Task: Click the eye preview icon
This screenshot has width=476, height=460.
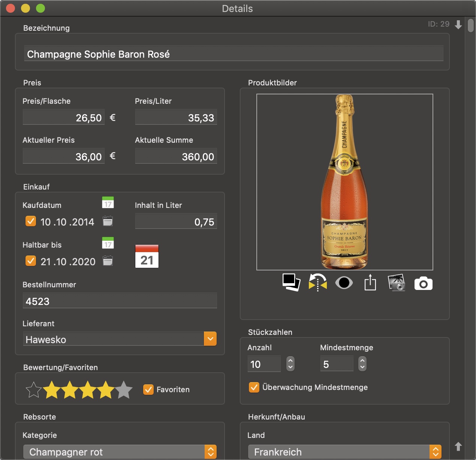Action: tap(344, 283)
